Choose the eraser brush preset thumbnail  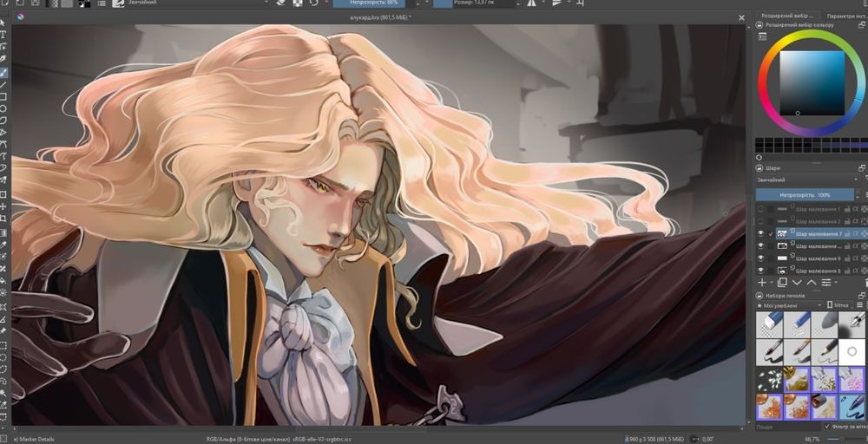(x=769, y=324)
